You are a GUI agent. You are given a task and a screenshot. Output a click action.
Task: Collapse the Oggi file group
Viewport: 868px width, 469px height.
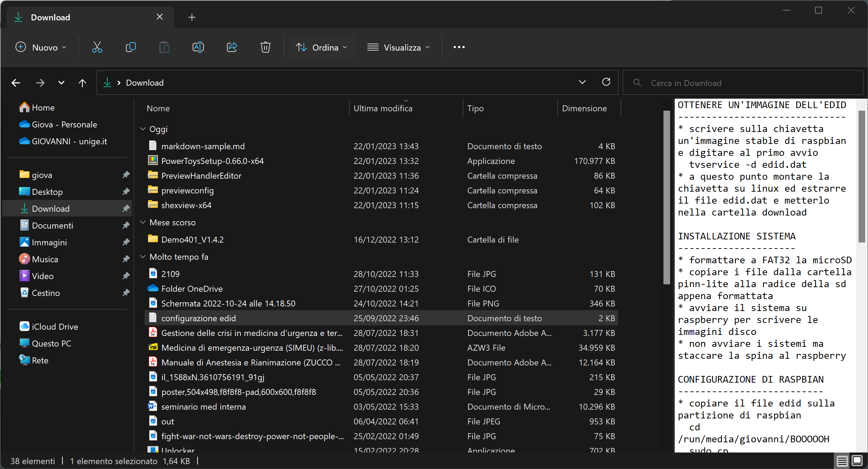143,129
